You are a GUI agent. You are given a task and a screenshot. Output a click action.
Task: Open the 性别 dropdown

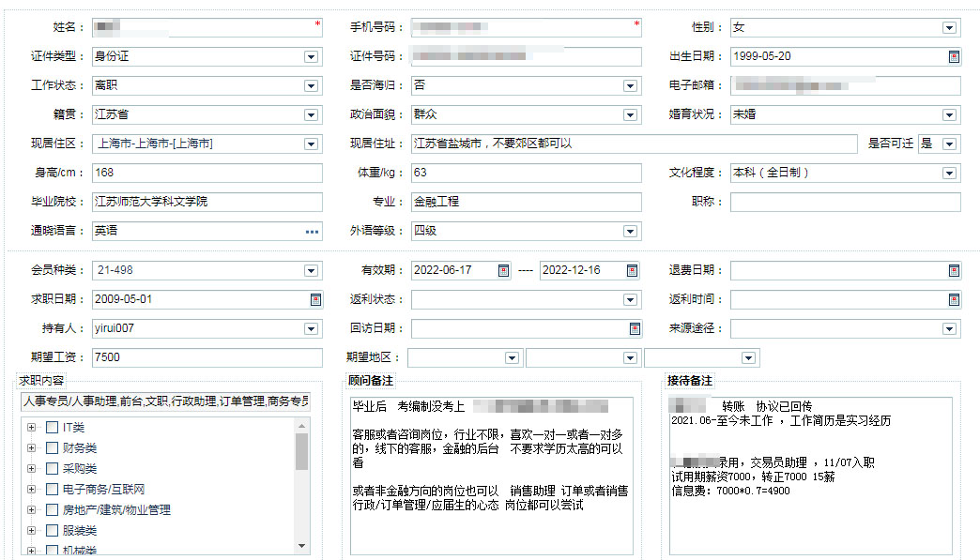tap(949, 27)
